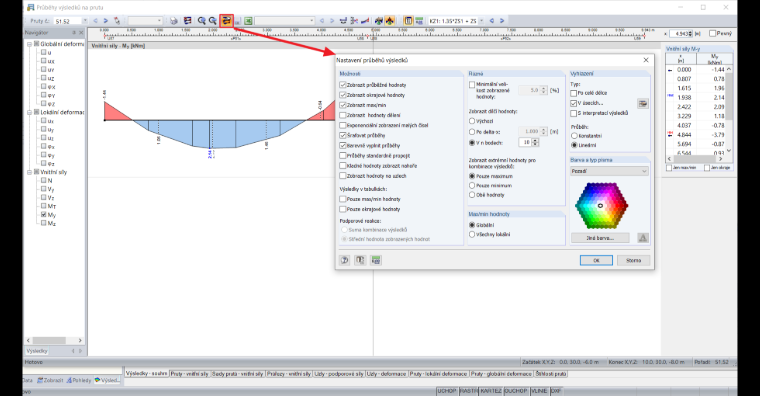Viewport: 760px width, 396px height.
Task: Open the Pruty č. member number dropdown
Action: coord(85,21)
